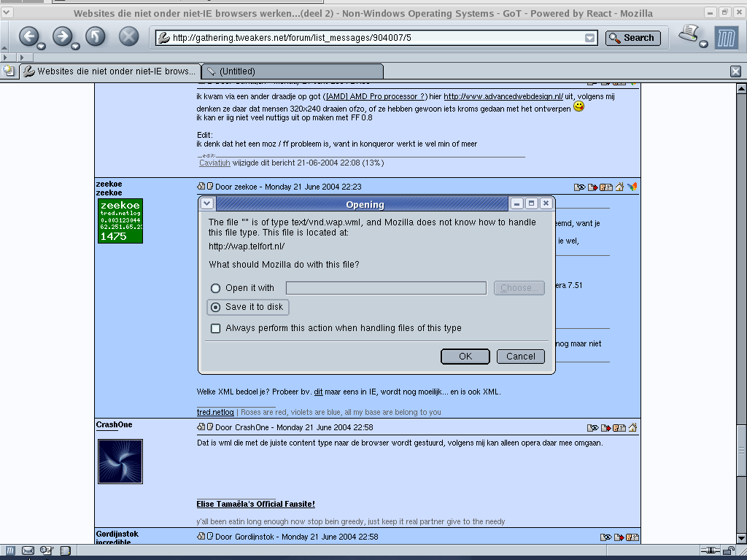Open the Print button dropdown arrow

704,44
